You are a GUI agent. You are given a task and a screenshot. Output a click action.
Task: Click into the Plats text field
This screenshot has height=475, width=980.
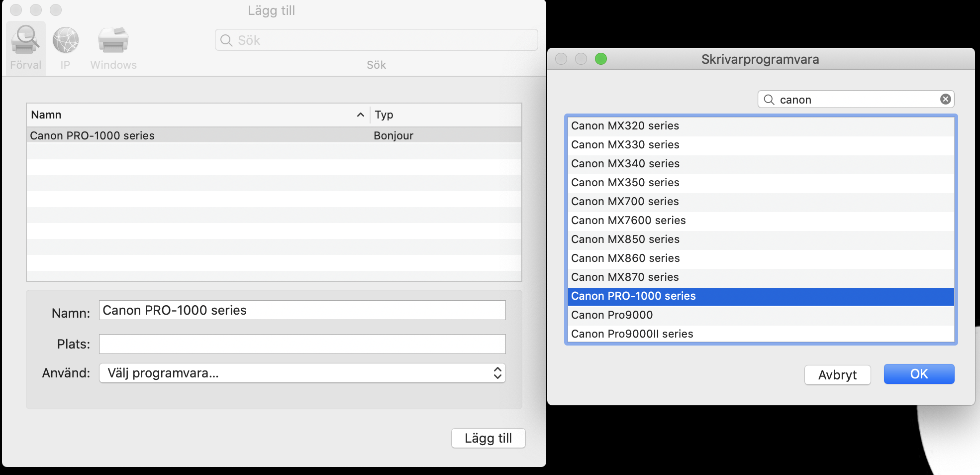click(x=302, y=344)
